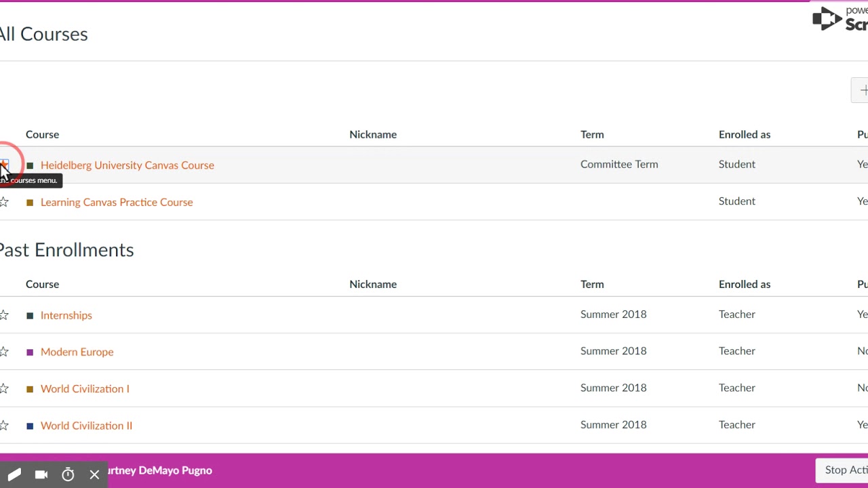Click the gold color square beside Learning Canvas
868x488 pixels.
(x=30, y=202)
